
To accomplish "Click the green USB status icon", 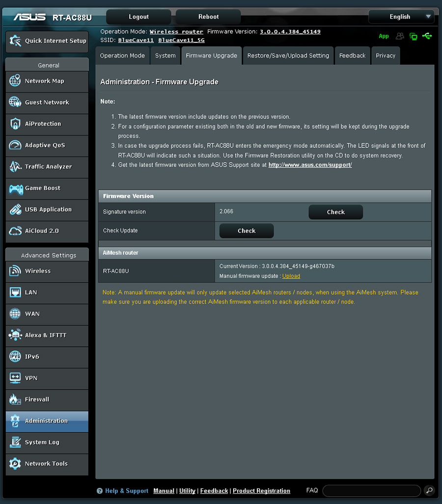I will (x=427, y=36).
